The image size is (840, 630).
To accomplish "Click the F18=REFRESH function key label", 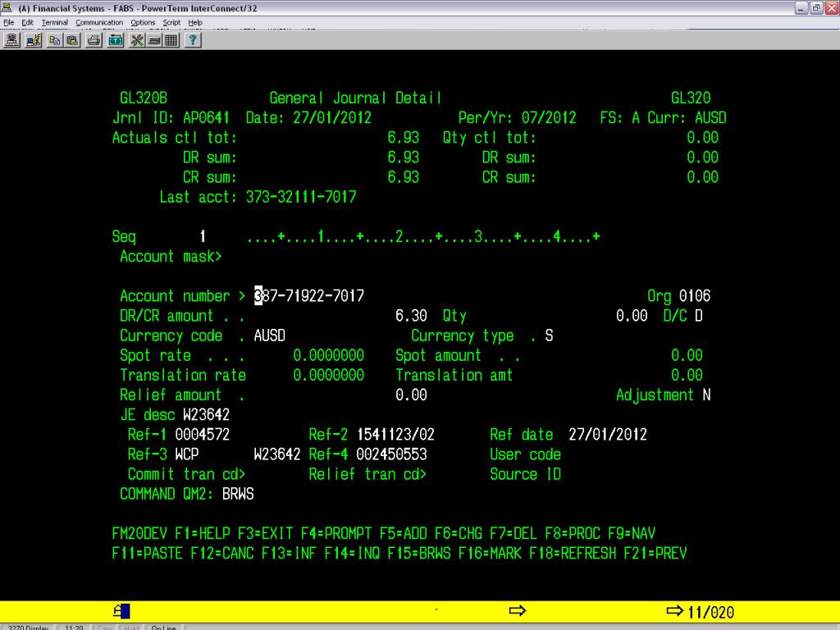I will (x=573, y=554).
